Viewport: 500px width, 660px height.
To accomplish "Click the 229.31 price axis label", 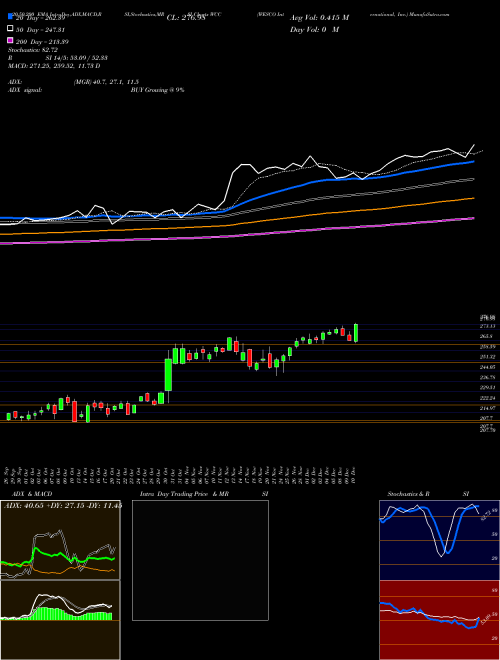I will point(487,388).
